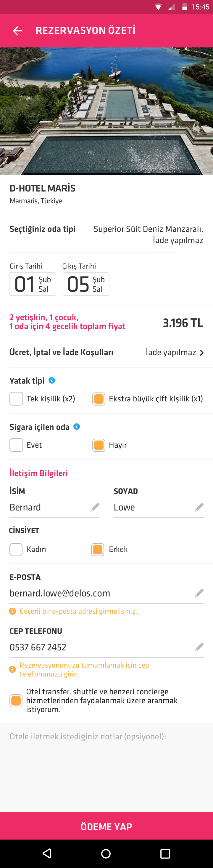213x868 pixels.
Task: Click the cep telefonu edit pencil icon
Action: [x=199, y=647]
